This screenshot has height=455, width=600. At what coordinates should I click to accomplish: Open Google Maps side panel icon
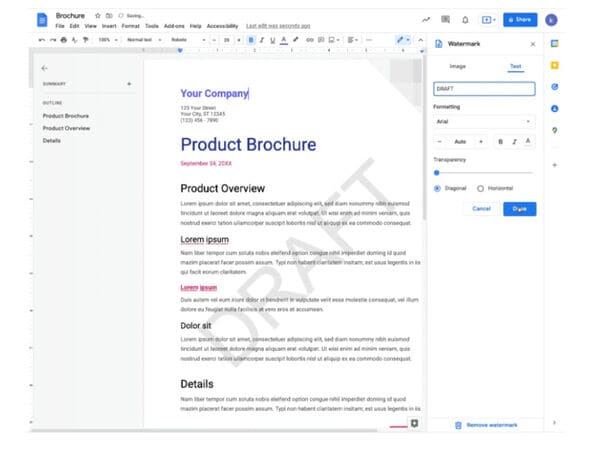tap(554, 130)
